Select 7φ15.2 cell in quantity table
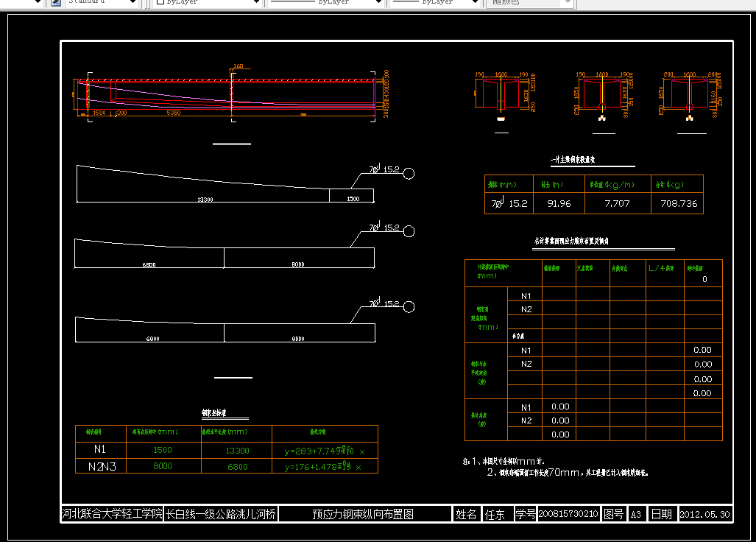756x542 pixels. point(509,203)
